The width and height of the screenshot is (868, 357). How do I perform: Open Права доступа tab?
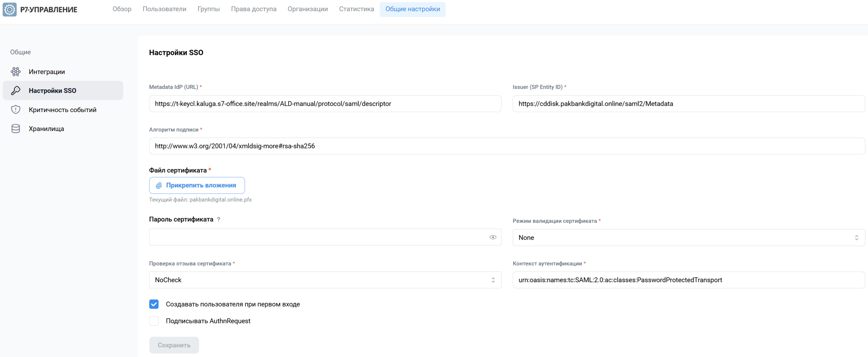(254, 9)
